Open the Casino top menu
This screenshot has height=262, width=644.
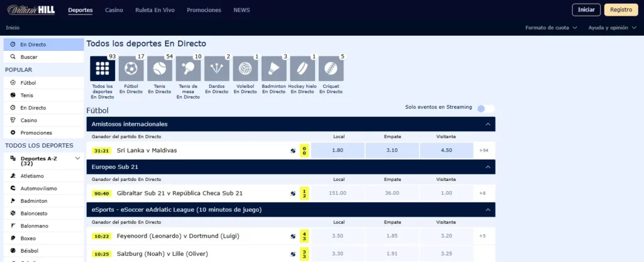click(x=114, y=10)
